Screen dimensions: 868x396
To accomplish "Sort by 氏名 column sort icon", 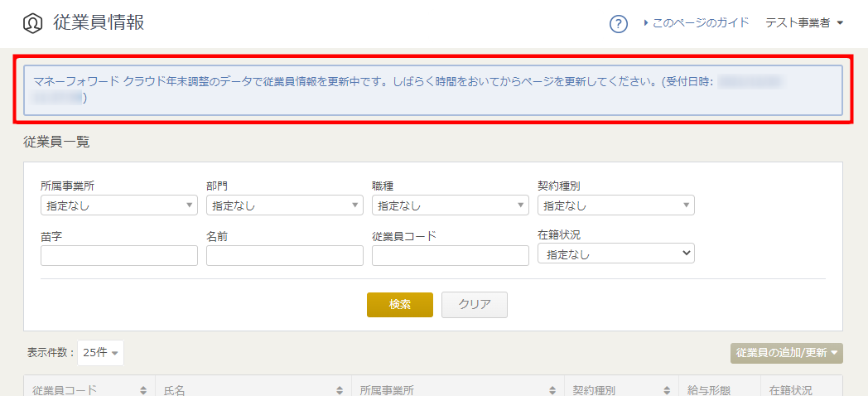I will point(340,390).
